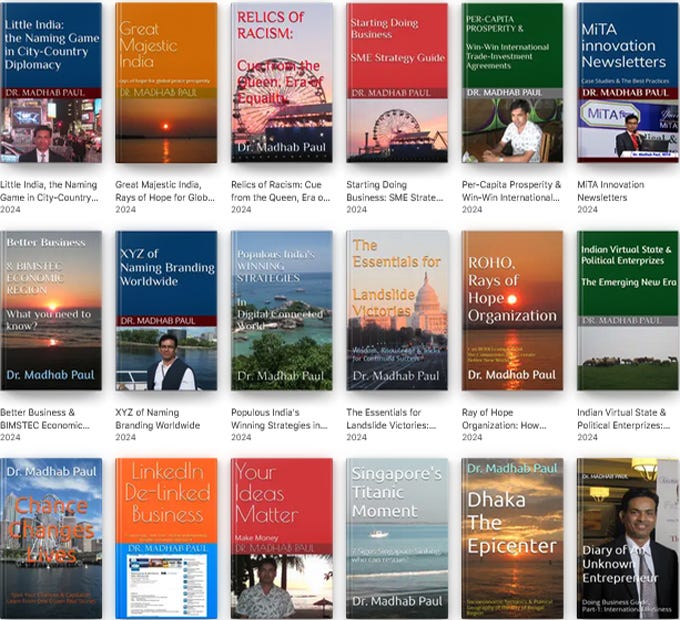
Task: Click the 'MiTA Innovation Newsletters' title text
Action: (x=611, y=191)
